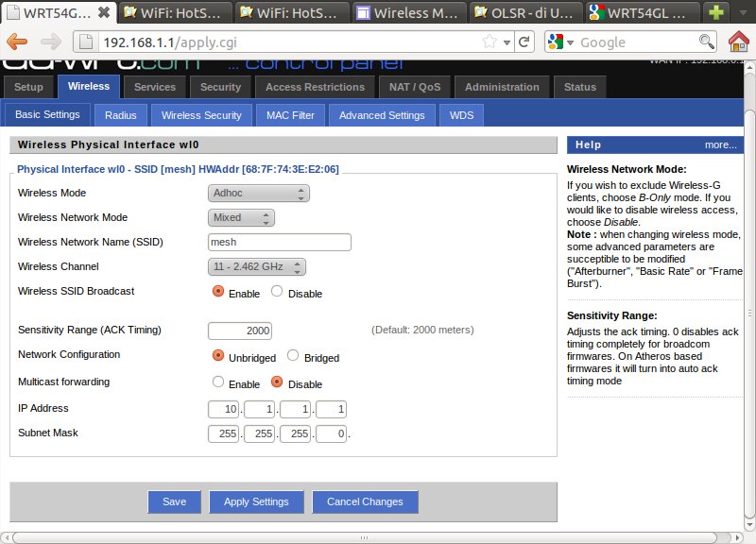Reload the page with the refresh icon
Screen dimensions: 756x544
[x=525, y=42]
